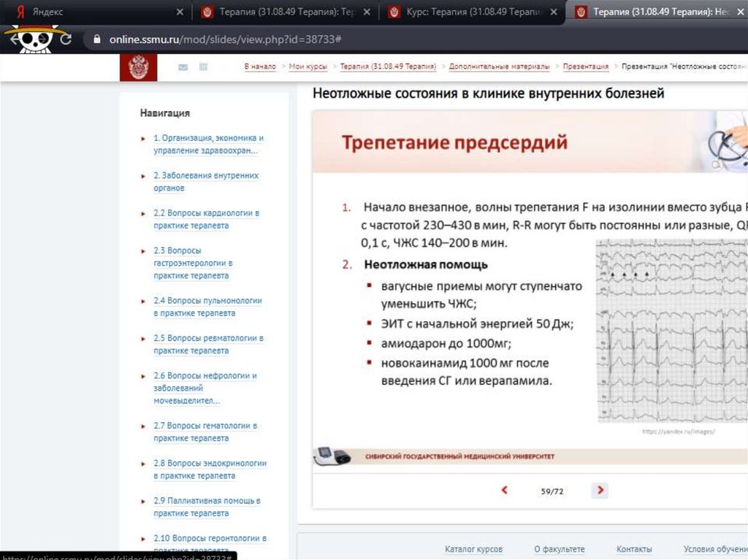Open Дополнительные материалы breadcrumb link
Image resolution: width=748 pixels, height=560 pixels.
499,66
